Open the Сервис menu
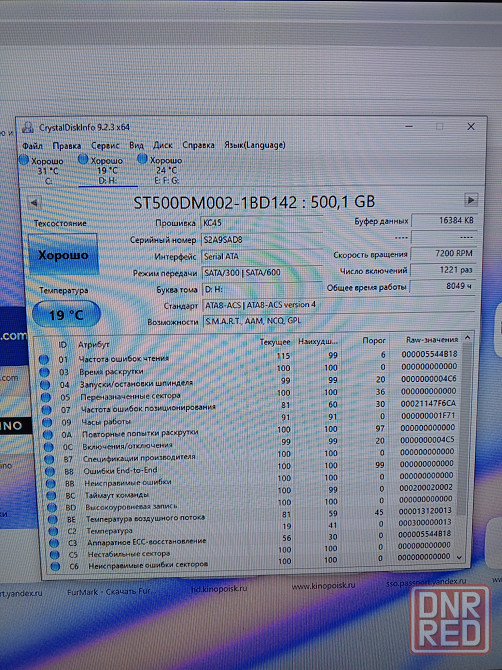502x670 pixels. (x=105, y=145)
